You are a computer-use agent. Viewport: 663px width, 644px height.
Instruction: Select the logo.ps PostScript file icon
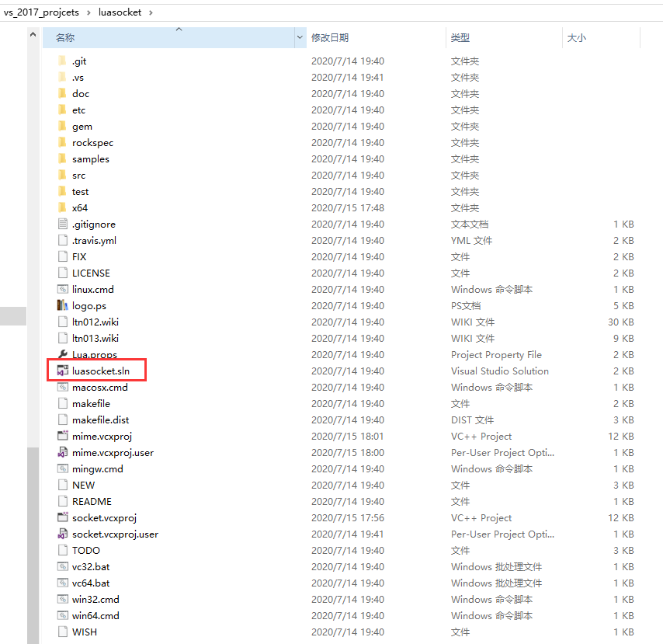(61, 305)
